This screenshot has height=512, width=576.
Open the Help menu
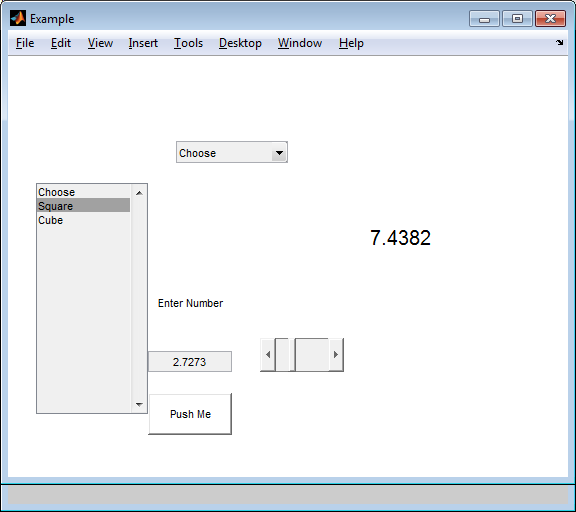tap(351, 43)
